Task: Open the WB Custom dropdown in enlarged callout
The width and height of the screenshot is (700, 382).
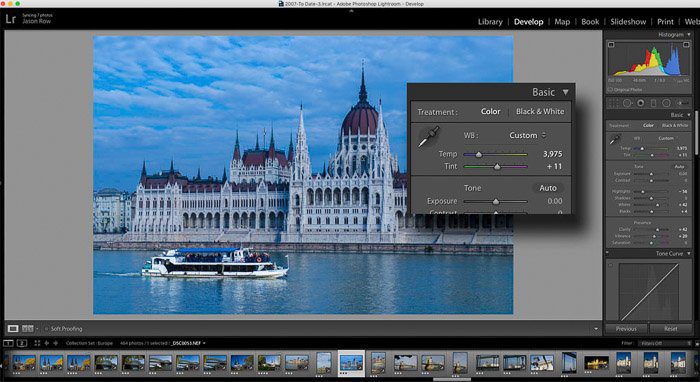Action: tap(528, 135)
